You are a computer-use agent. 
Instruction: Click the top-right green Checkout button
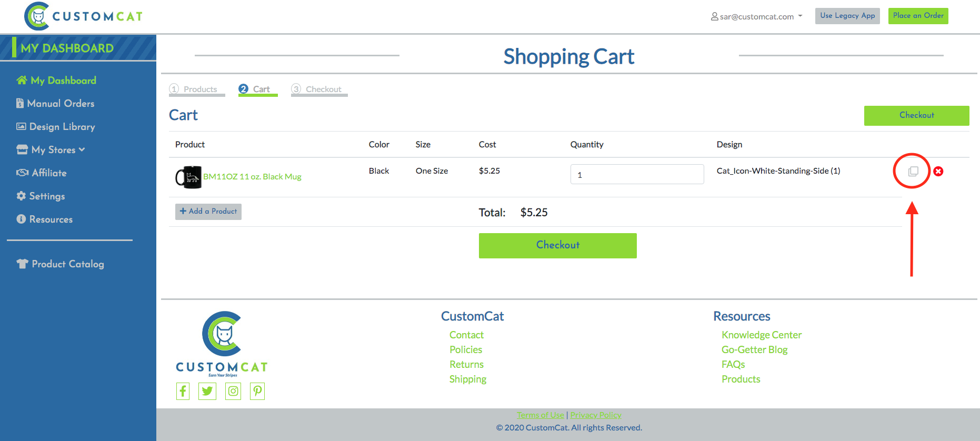916,116
